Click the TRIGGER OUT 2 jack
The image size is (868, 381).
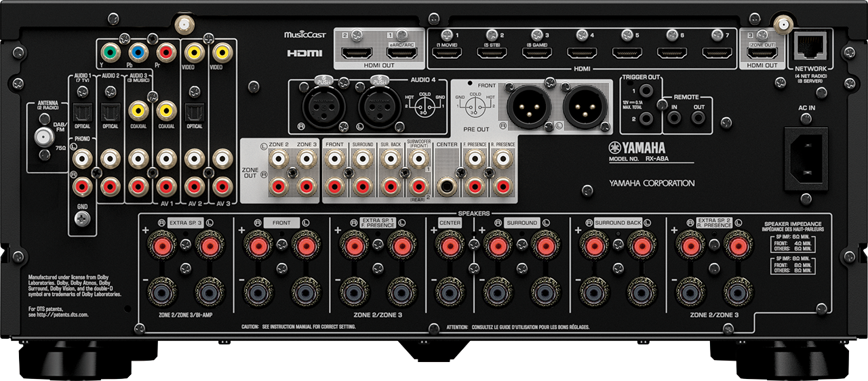647,117
